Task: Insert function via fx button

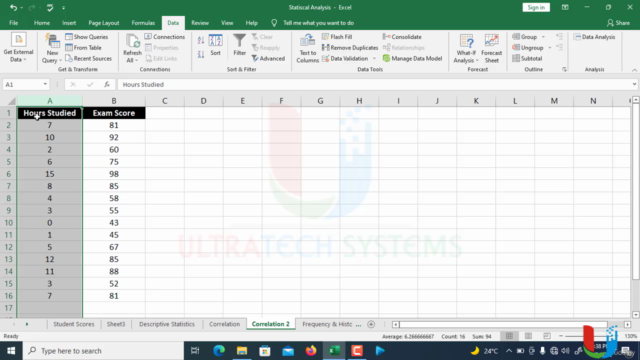Action: click(x=107, y=84)
